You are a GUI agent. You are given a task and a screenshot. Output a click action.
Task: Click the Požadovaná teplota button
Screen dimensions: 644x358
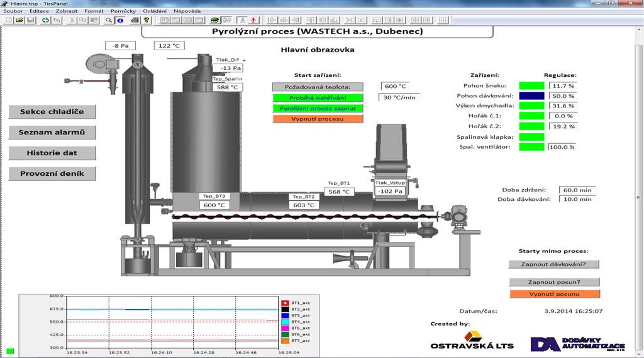[x=318, y=87]
